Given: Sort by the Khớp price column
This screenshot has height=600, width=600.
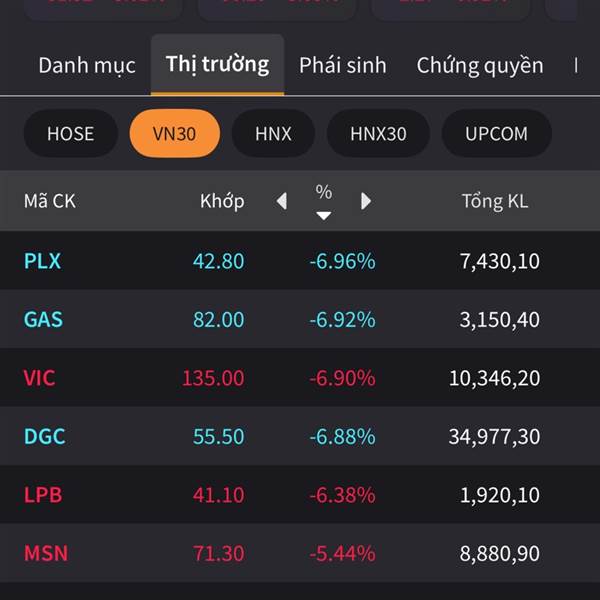Looking at the screenshot, I should coord(222,201).
